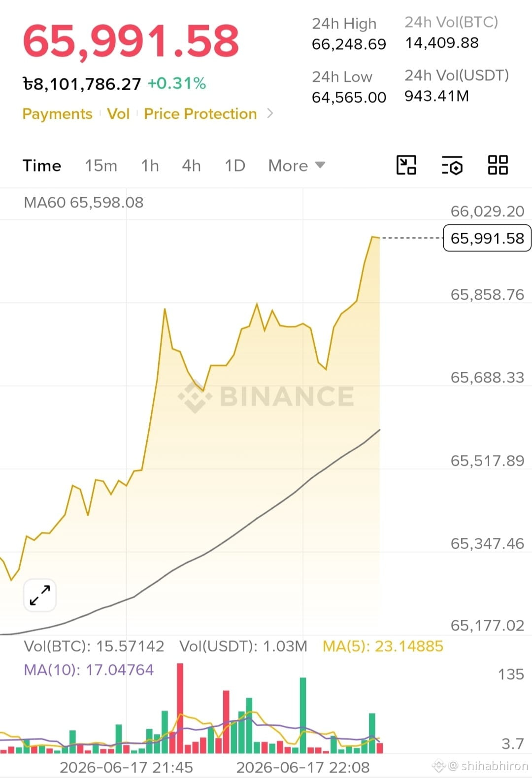Tap the MA(5) volume indicator label
The image size is (532, 778).
383,646
